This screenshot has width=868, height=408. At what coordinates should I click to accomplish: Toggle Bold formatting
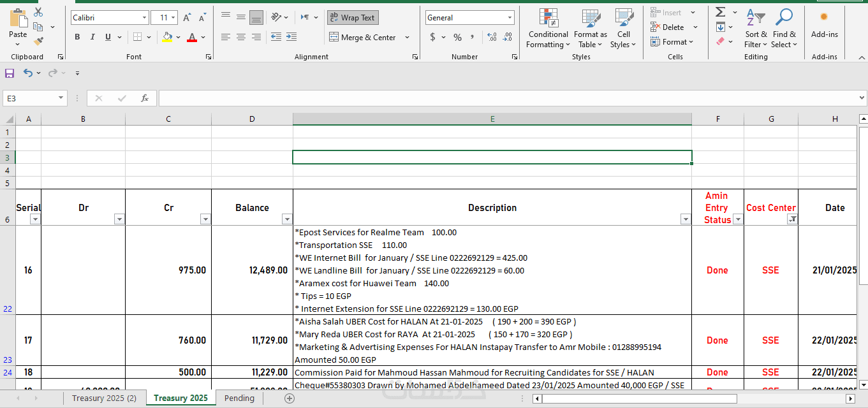tap(77, 38)
